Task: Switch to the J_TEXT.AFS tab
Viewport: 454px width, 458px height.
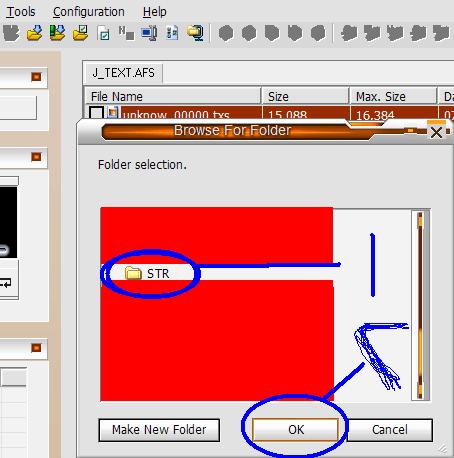Action: click(x=123, y=73)
